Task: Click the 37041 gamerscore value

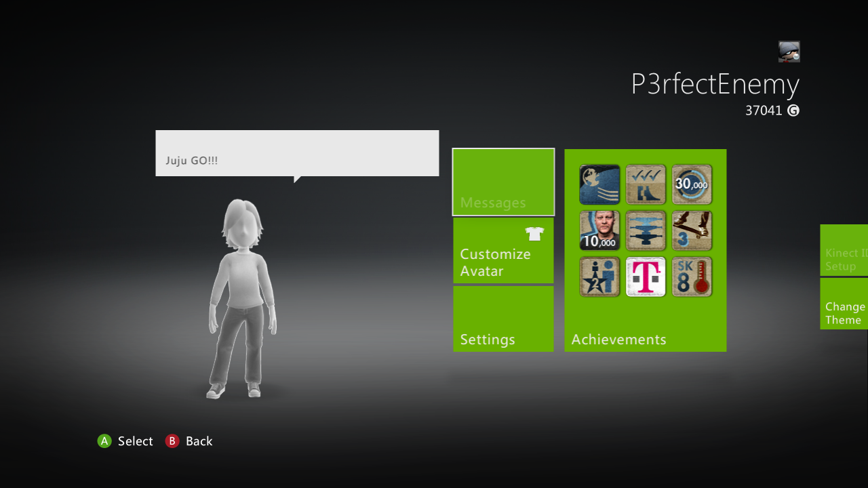Action: point(764,110)
